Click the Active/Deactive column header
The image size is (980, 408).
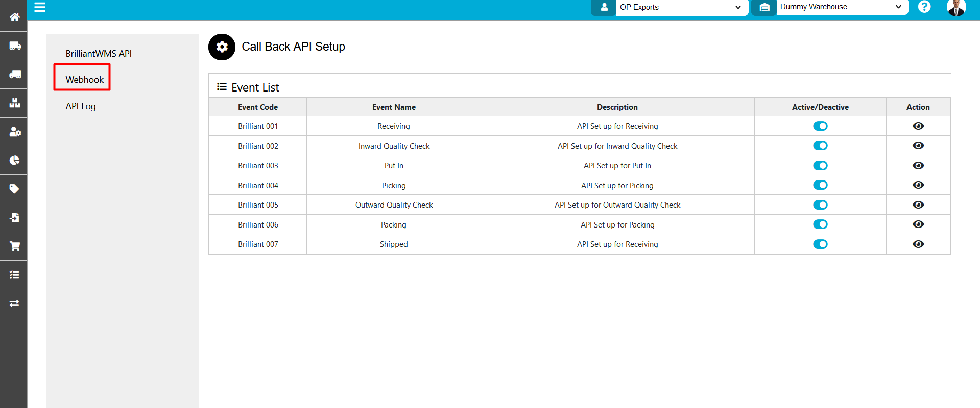tap(820, 107)
